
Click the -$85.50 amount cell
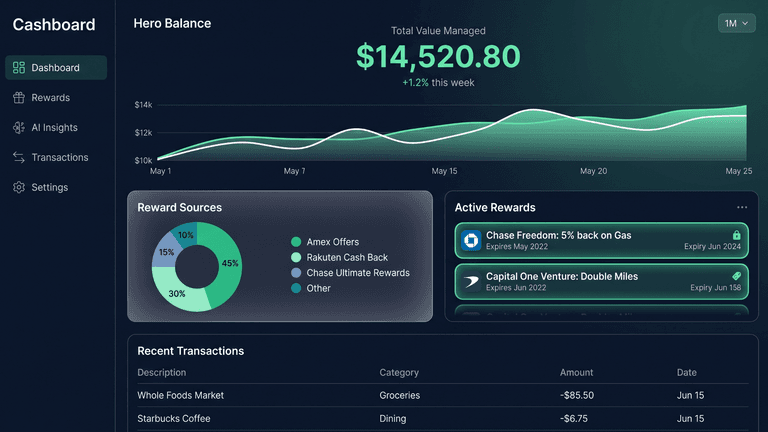pyautogui.click(x=577, y=395)
